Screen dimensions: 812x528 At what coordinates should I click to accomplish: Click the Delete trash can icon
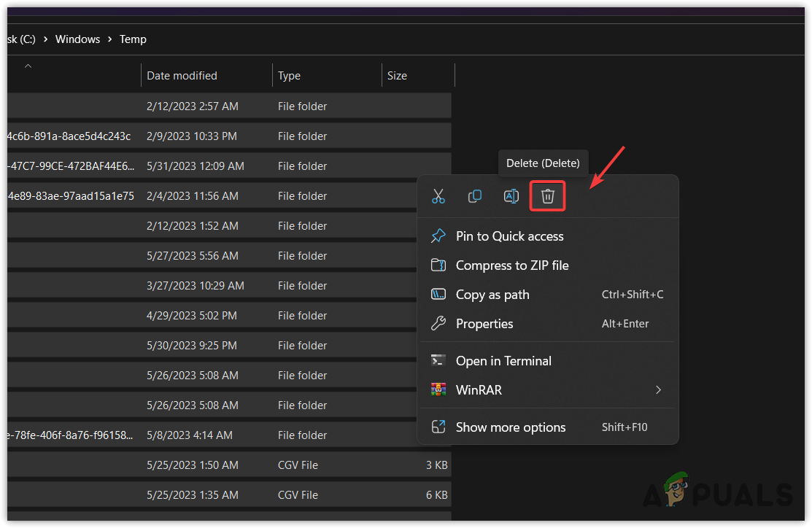tap(547, 196)
